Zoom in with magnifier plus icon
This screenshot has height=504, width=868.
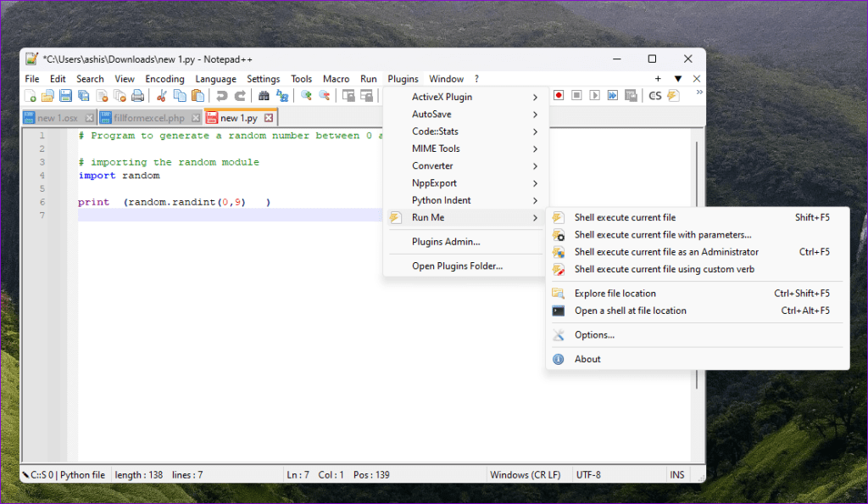[306, 96]
